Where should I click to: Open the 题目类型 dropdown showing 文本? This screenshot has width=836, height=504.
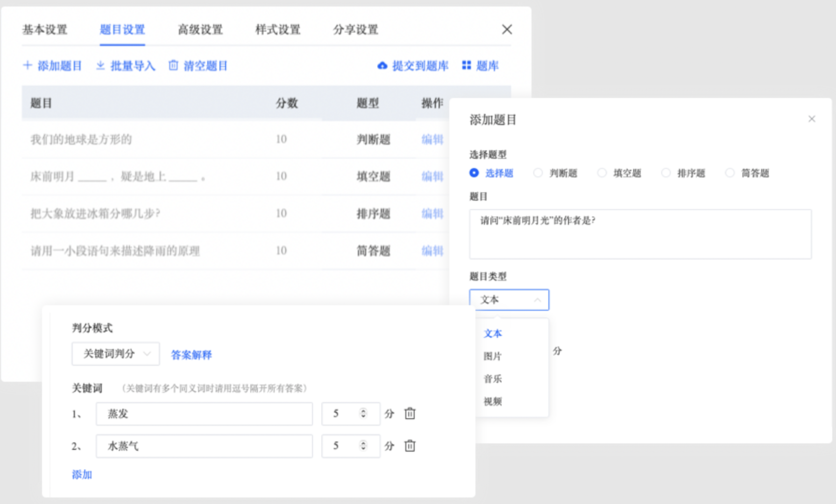click(x=509, y=300)
